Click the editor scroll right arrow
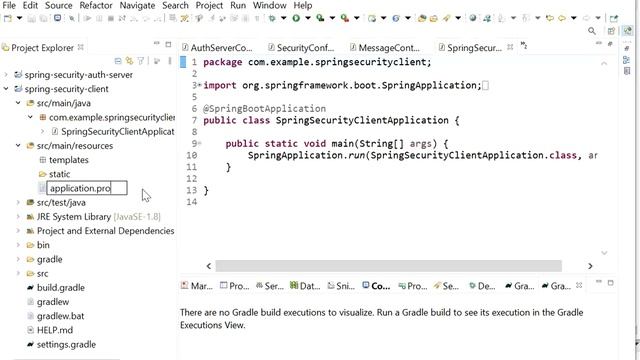 click(x=590, y=266)
